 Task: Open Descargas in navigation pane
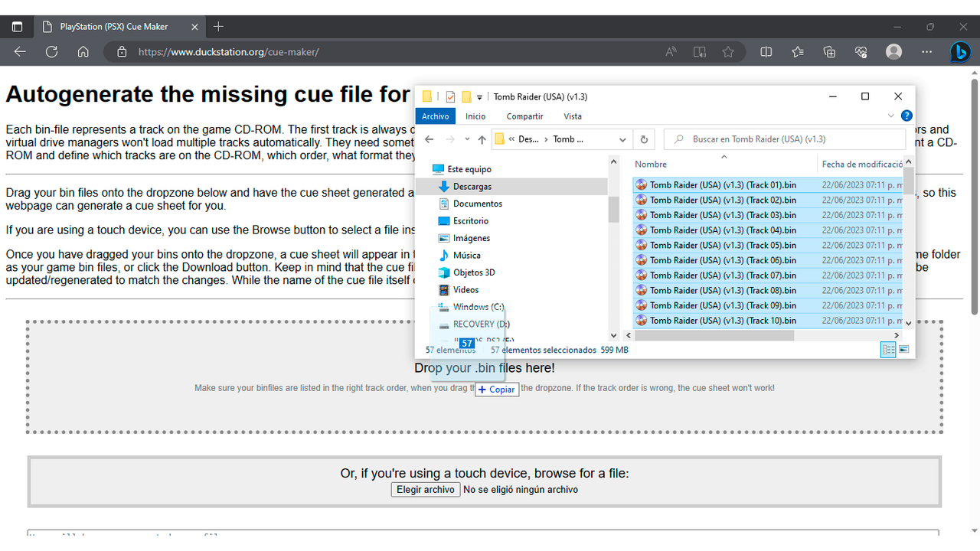point(472,186)
